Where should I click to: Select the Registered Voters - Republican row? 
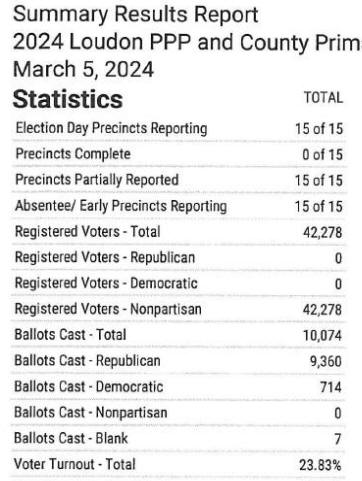(x=179, y=258)
